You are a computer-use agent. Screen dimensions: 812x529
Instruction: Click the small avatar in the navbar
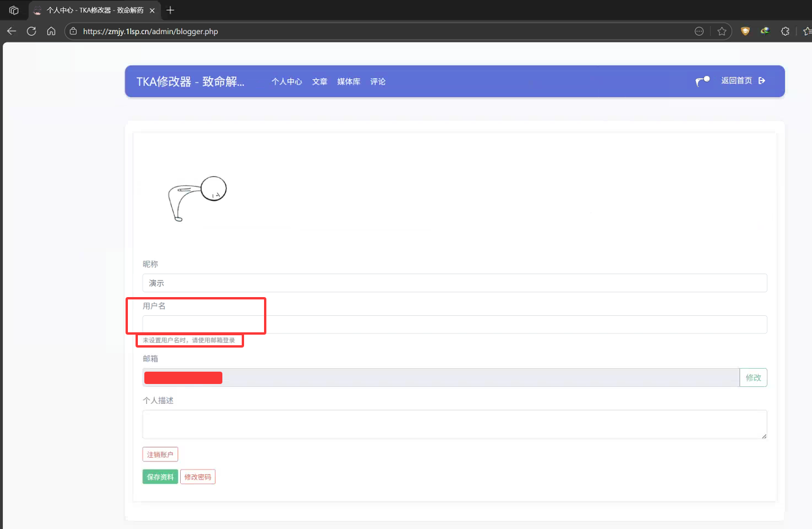point(702,81)
